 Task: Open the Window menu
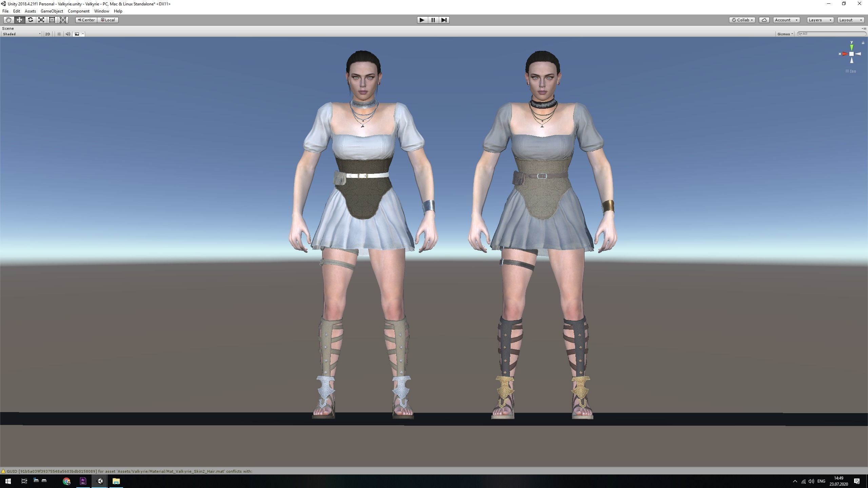101,11
